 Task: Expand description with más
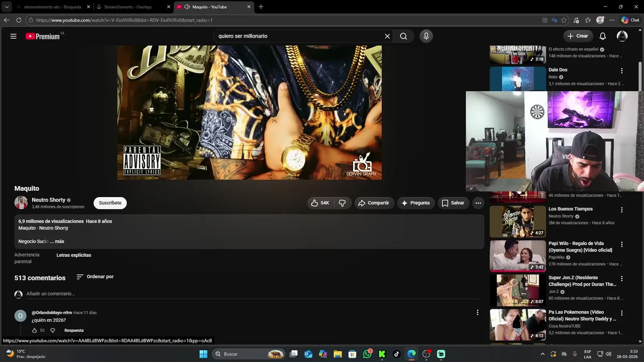pyautogui.click(x=59, y=241)
